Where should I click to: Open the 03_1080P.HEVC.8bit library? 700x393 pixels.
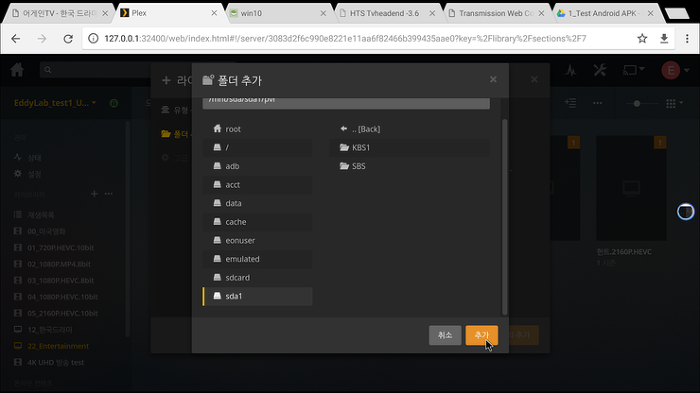[x=60, y=280]
